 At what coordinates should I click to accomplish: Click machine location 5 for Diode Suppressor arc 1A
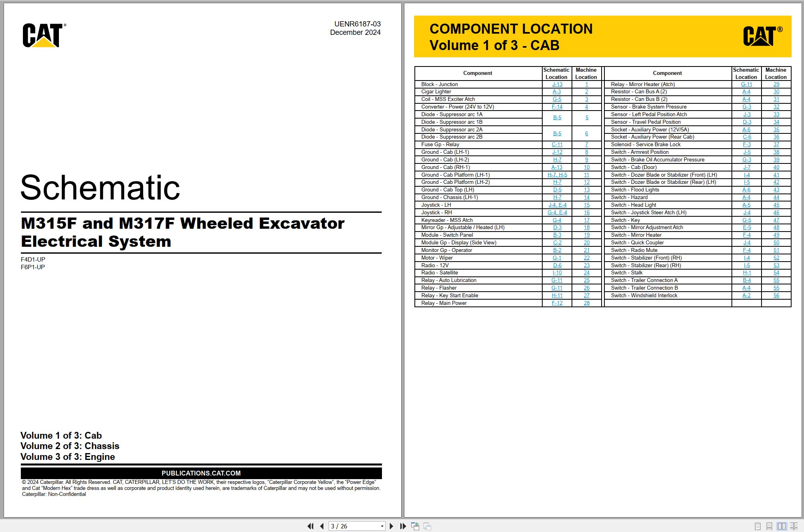587,118
